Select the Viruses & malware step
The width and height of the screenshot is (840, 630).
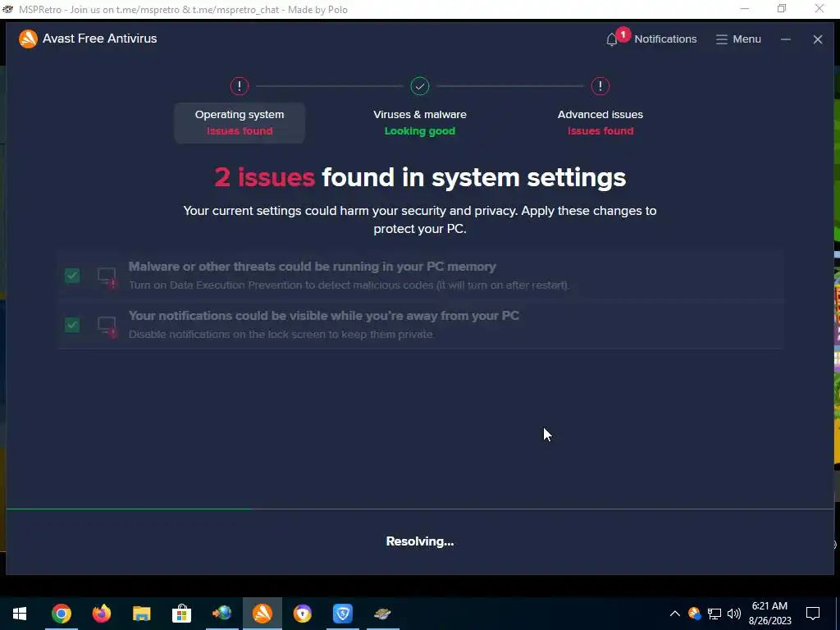click(420, 123)
